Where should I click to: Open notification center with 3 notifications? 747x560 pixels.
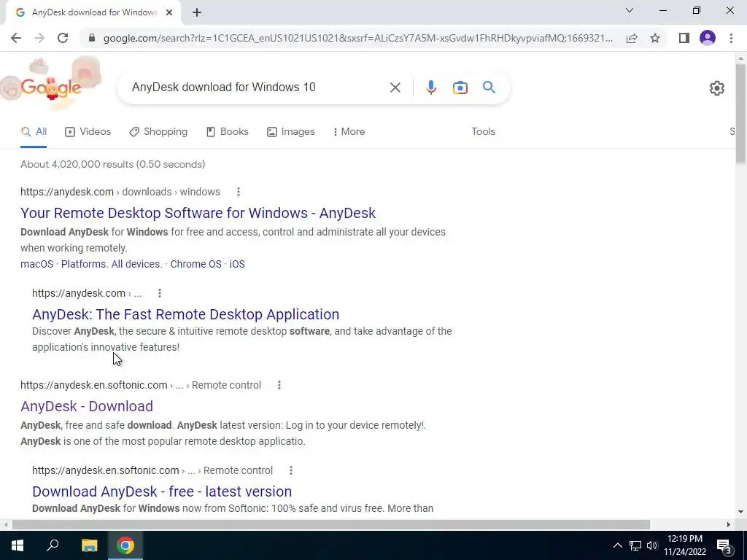(x=724, y=546)
